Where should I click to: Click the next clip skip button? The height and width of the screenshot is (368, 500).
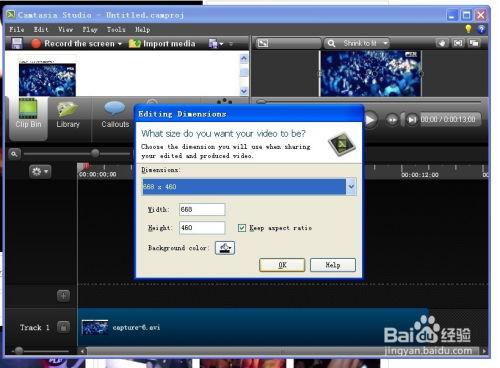click(412, 120)
